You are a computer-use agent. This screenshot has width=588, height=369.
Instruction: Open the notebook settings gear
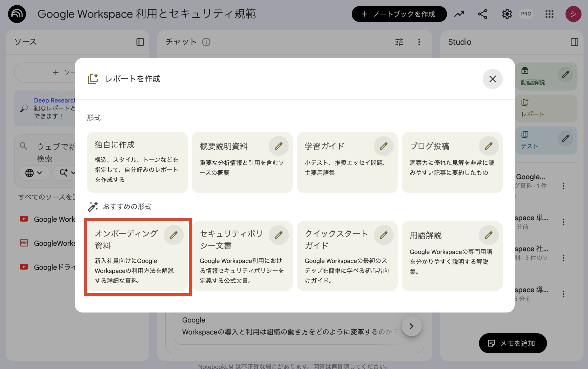tap(507, 14)
